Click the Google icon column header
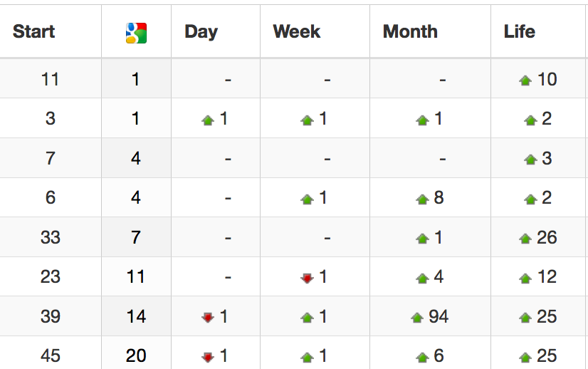This screenshot has width=588, height=369. 136,33
